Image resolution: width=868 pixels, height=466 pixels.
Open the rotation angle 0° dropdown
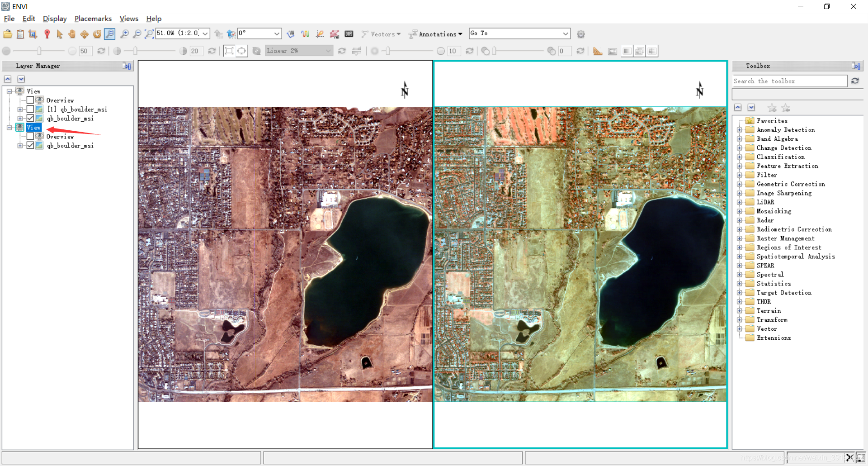[x=277, y=33]
